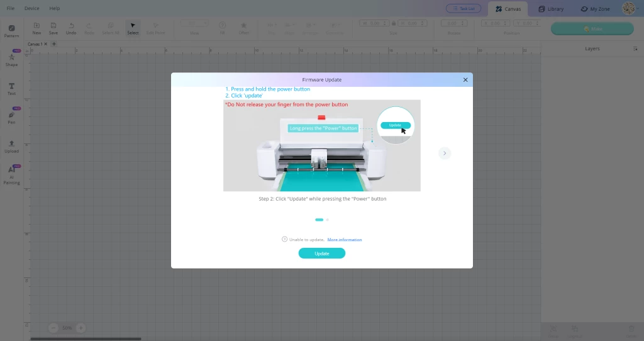Select the Pen tool
This screenshot has height=341, width=644.
[x=11, y=118]
